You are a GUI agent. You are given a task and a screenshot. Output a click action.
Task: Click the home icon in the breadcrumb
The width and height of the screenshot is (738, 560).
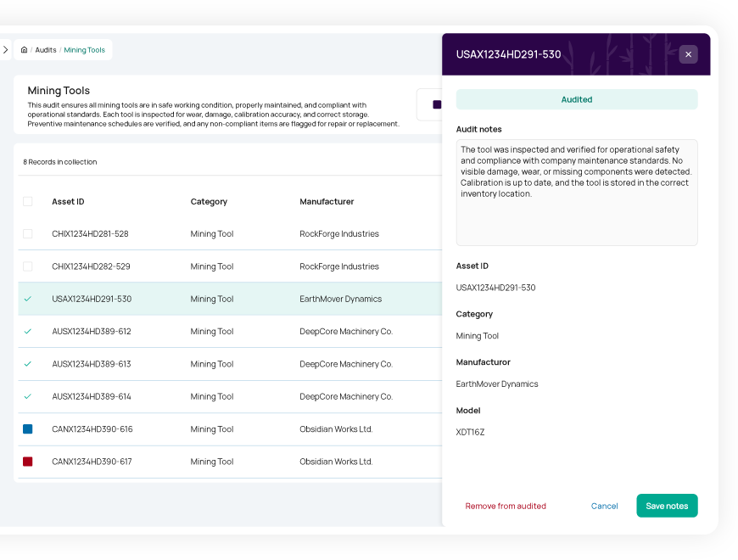tap(25, 50)
